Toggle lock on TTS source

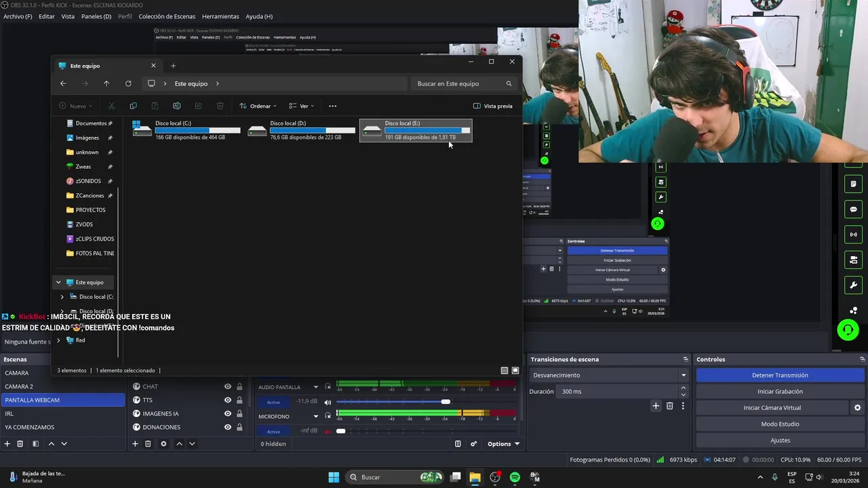(239, 401)
